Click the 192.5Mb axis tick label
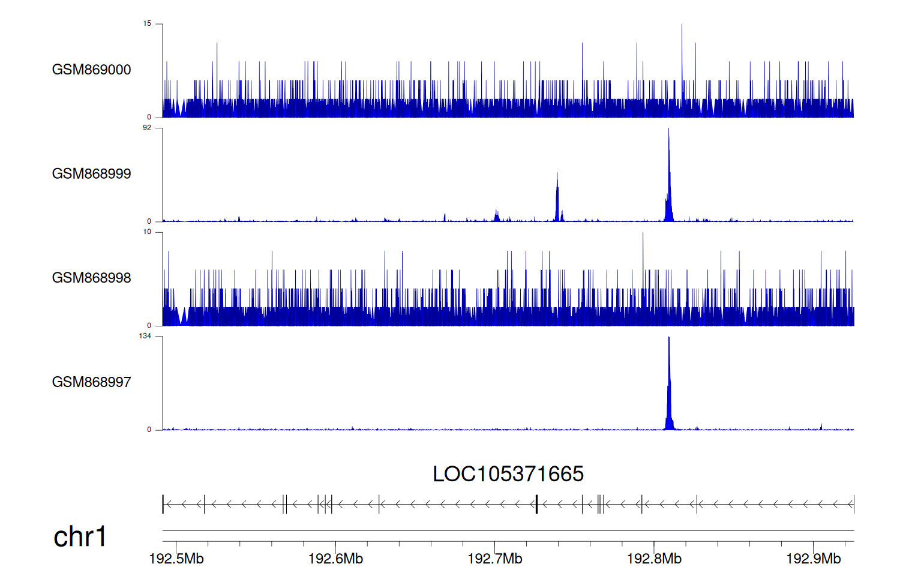 click(x=176, y=559)
